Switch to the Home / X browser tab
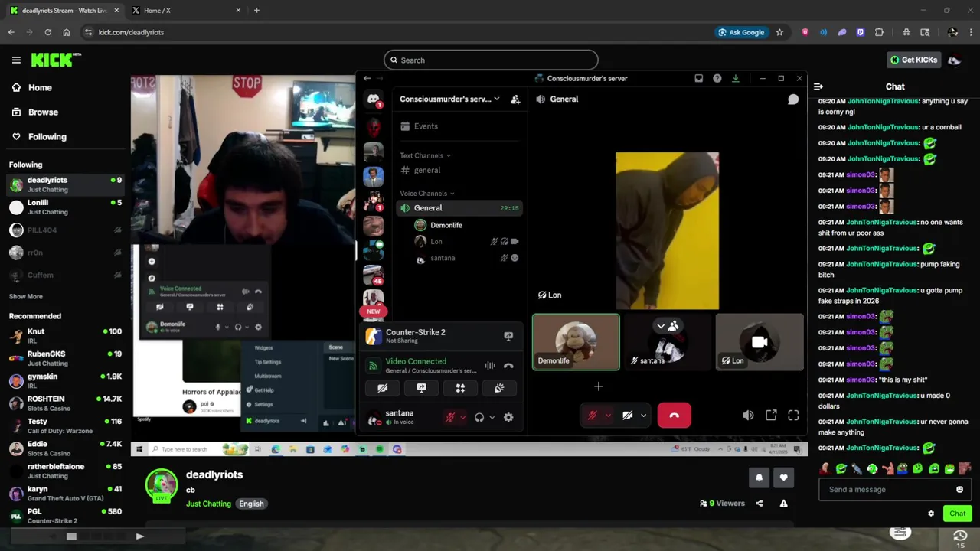 pos(184,11)
